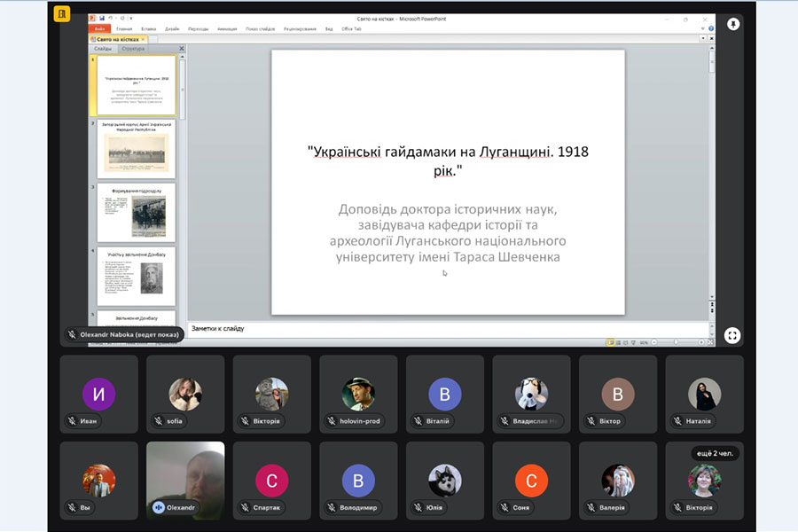Screen dimensions: 798x532
Task: Click the 'ещё 2 чел.' participants badge
Action: 715,454
